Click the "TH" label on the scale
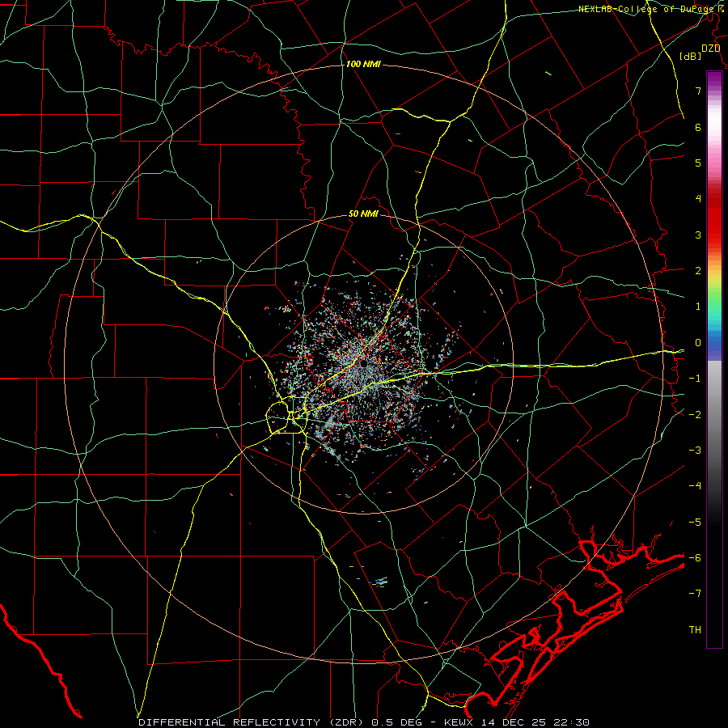Image resolution: width=728 pixels, height=728 pixels. point(695,630)
